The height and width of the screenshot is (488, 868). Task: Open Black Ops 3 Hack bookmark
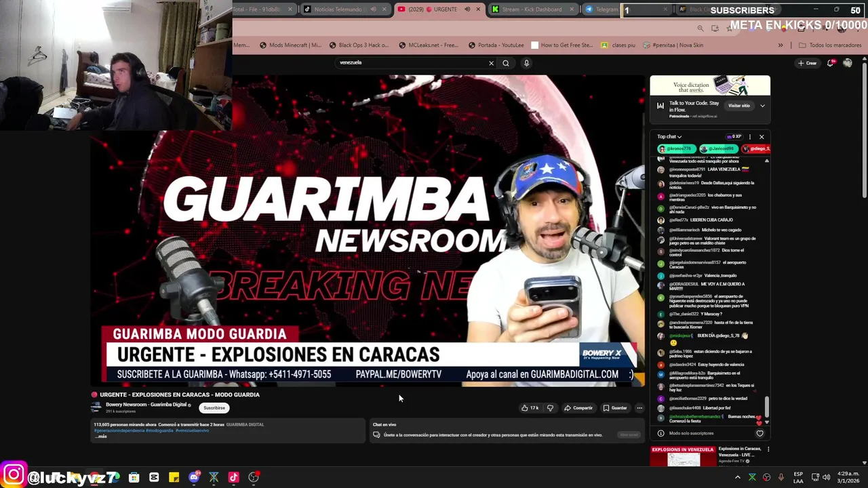[359, 45]
